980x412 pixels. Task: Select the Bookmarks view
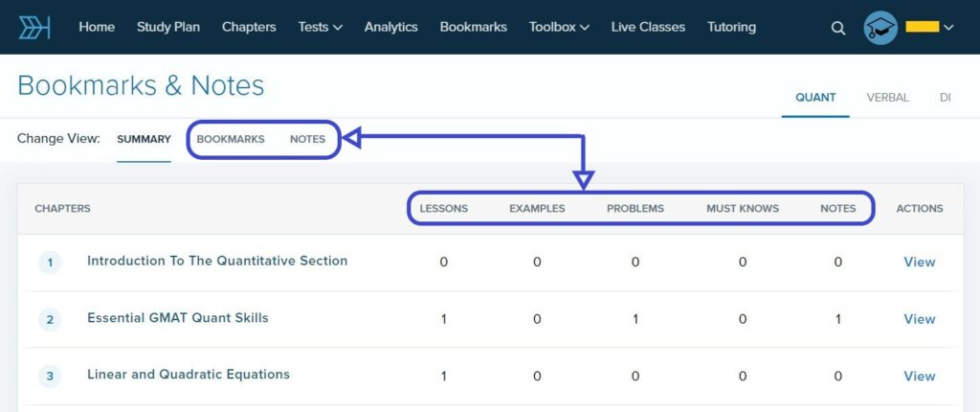pos(231,139)
